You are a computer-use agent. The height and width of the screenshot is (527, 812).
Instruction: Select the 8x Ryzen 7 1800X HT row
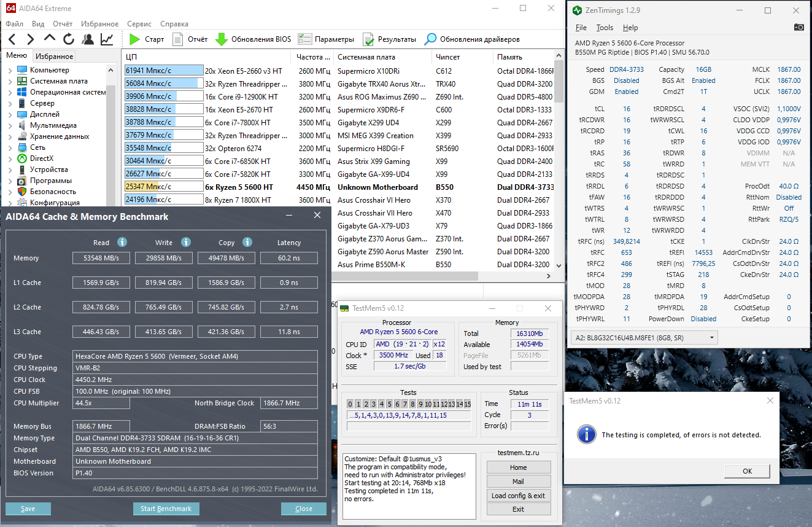coord(339,200)
